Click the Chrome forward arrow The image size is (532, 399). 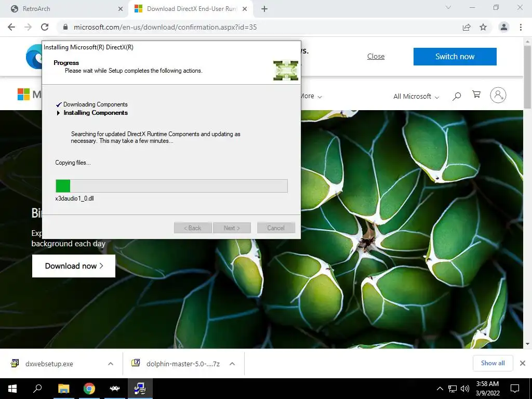click(28, 27)
